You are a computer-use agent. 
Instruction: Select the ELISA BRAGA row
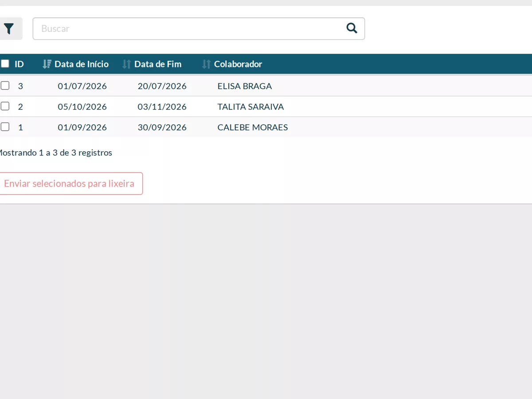tap(266, 86)
